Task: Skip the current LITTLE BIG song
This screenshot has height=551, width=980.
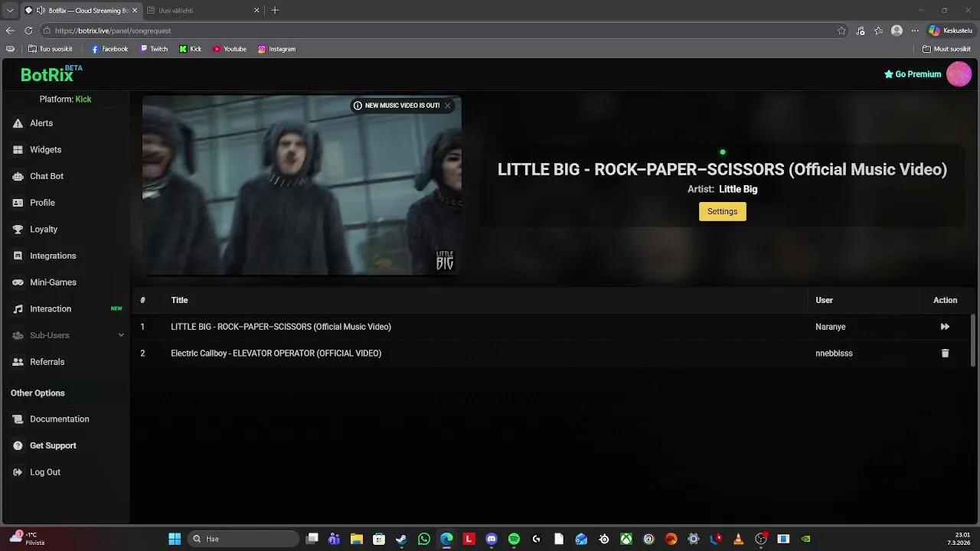Action: pyautogui.click(x=945, y=327)
